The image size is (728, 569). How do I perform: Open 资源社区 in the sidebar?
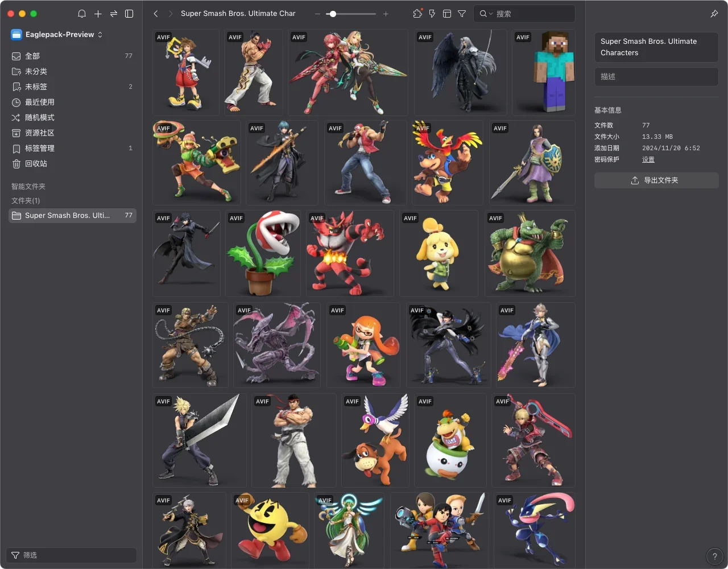pyautogui.click(x=72, y=133)
